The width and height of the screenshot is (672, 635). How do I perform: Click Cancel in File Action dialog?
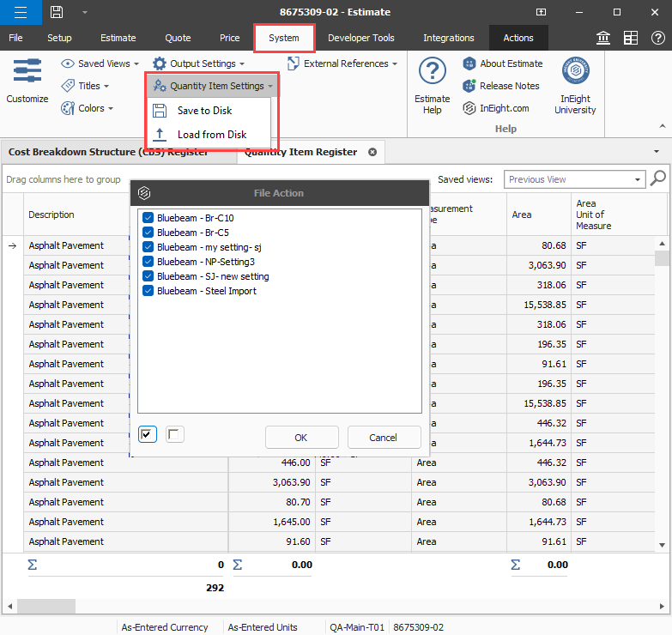384,437
